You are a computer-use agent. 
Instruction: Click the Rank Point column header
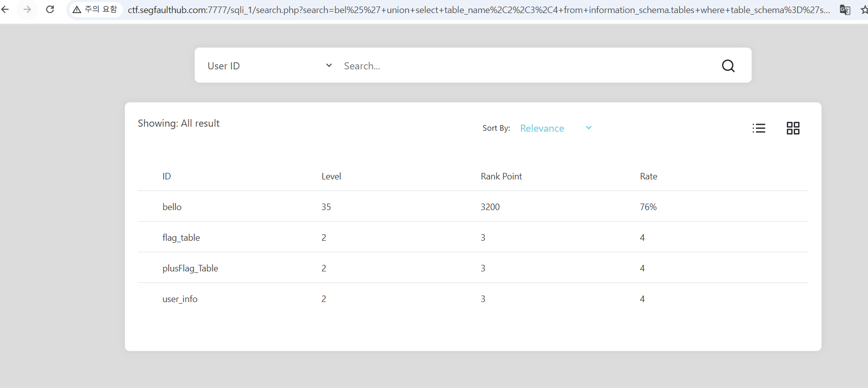tap(501, 176)
